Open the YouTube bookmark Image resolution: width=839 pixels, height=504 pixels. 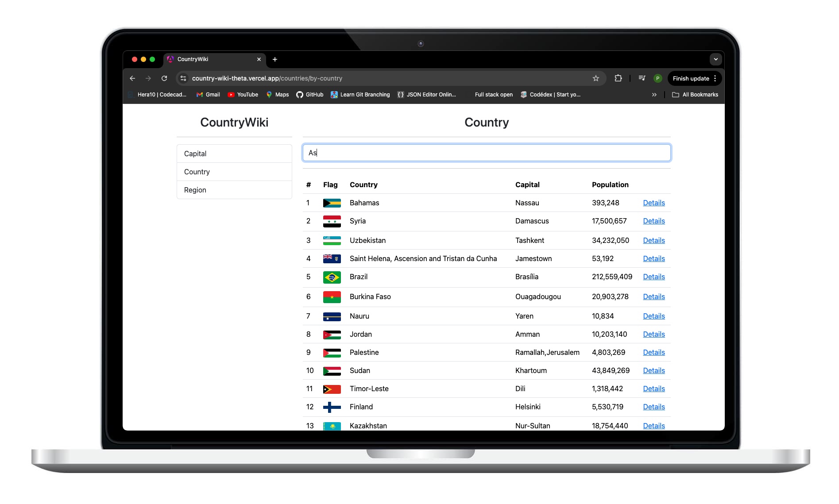point(243,95)
